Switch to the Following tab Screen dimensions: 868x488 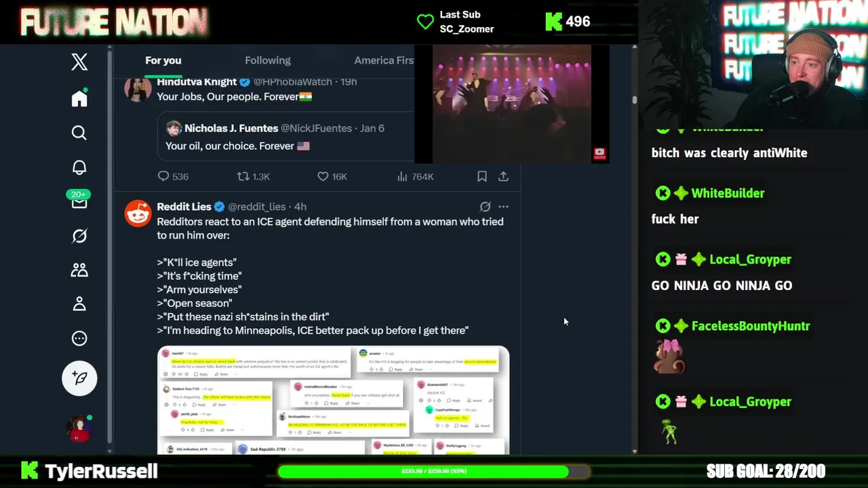[x=267, y=60]
